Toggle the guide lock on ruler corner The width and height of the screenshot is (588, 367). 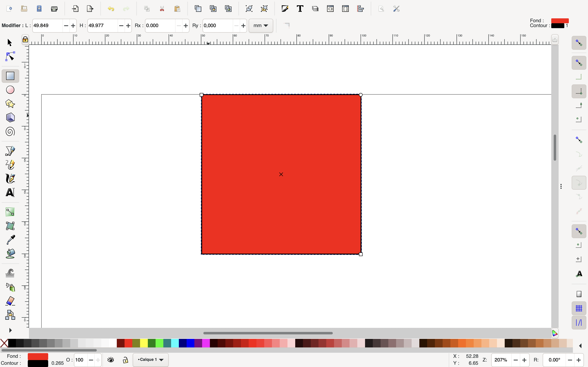coord(25,40)
